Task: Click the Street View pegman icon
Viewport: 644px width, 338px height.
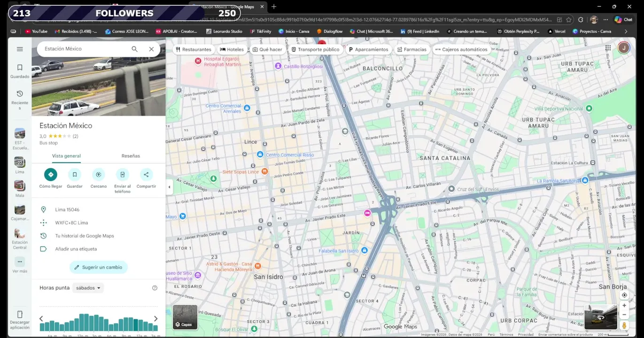Action: click(x=624, y=325)
